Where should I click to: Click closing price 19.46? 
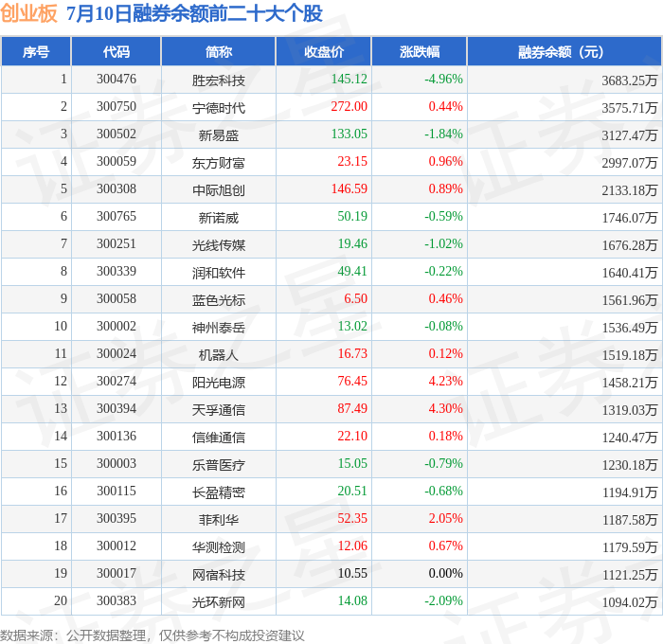(352, 244)
